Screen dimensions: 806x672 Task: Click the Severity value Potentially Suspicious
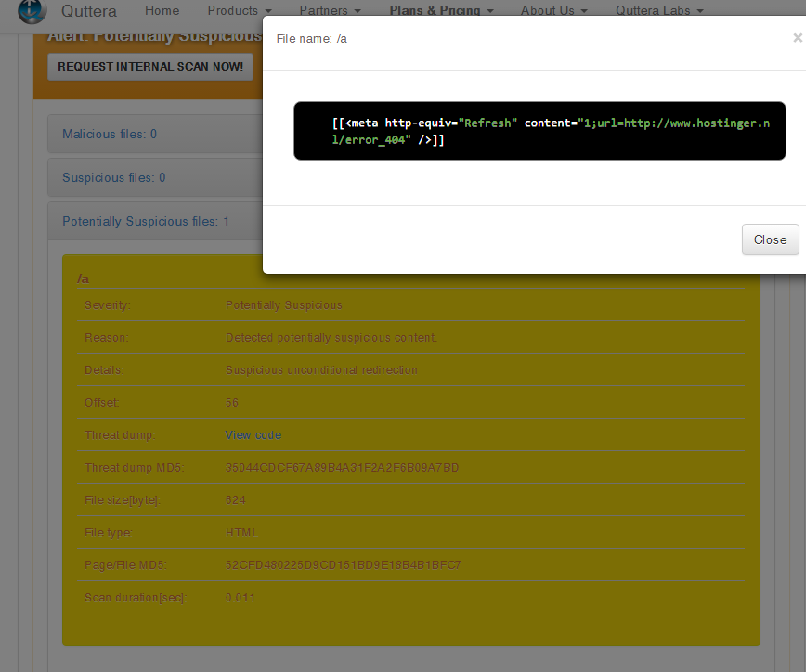point(284,305)
